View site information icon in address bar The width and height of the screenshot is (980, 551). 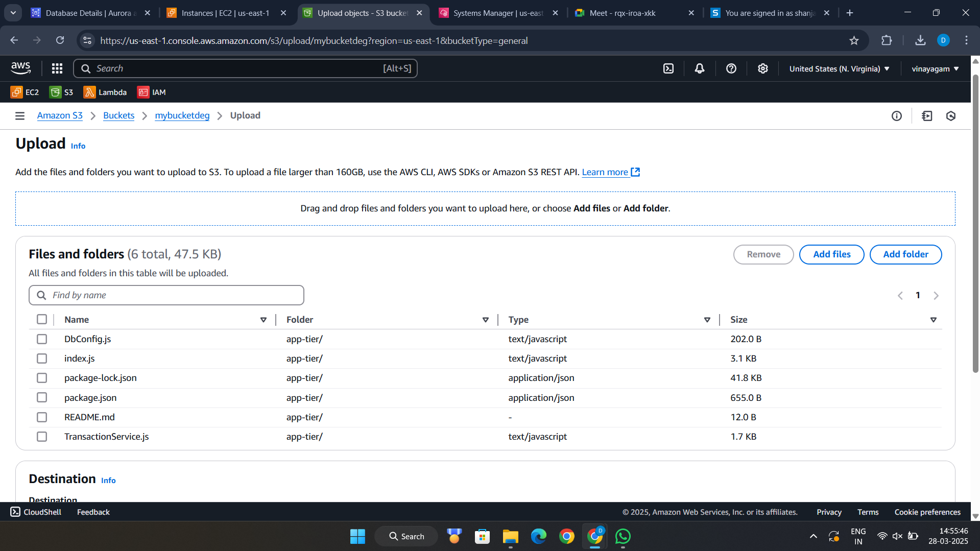click(x=87, y=40)
